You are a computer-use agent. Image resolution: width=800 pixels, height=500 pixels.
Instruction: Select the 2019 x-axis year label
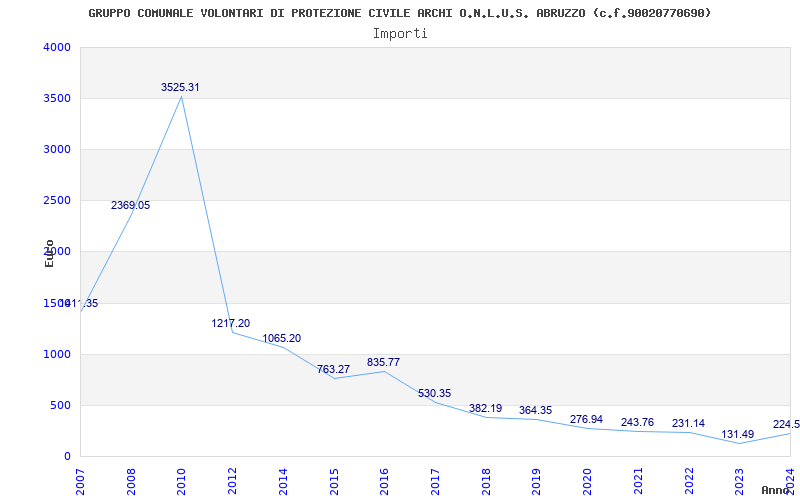(536, 482)
